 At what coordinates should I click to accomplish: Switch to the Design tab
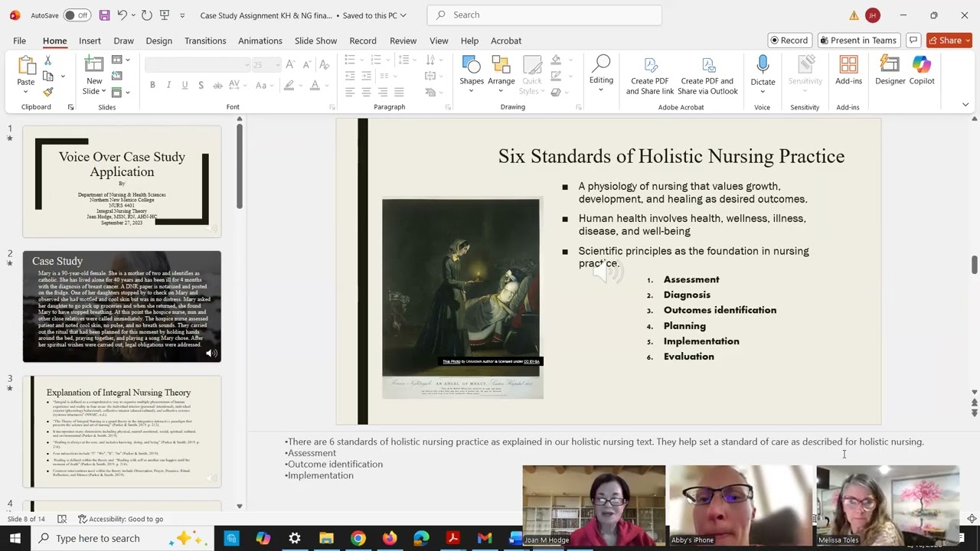coord(158,41)
